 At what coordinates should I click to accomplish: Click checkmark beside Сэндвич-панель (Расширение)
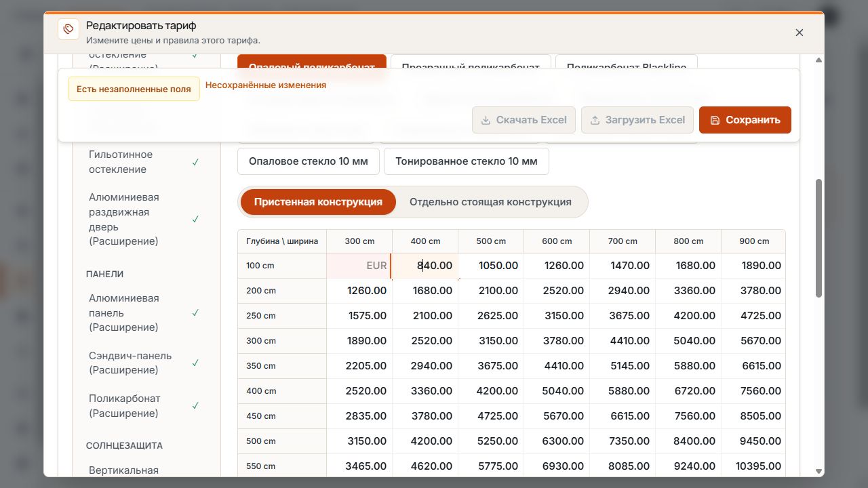[x=195, y=363]
